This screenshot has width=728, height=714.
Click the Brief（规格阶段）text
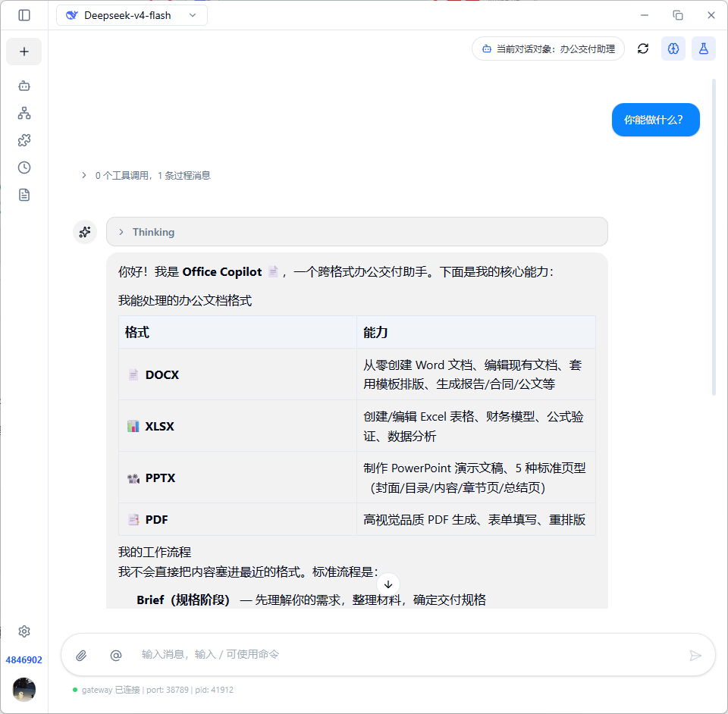[x=183, y=600]
